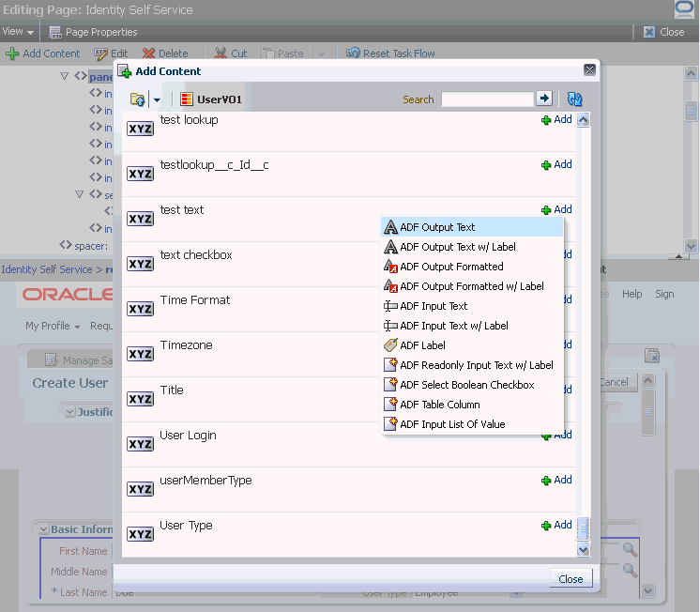Click XYZ icon of testlookup__c_Id__c
The image size is (700, 612).
tap(140, 174)
